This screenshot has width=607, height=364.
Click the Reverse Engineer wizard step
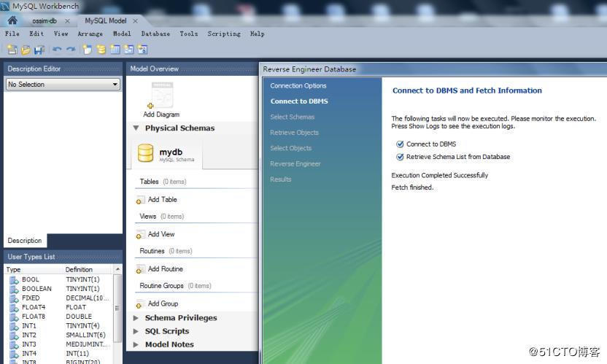click(295, 164)
